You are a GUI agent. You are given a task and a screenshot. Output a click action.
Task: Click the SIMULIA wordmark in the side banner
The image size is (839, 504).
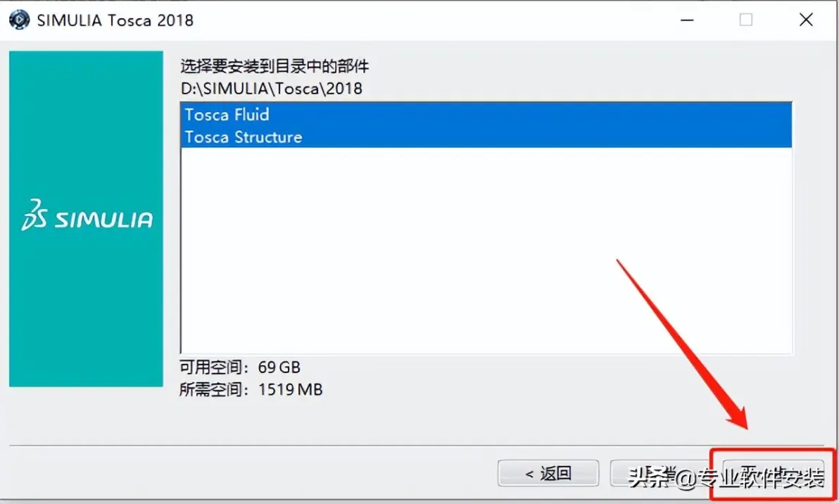(103, 220)
